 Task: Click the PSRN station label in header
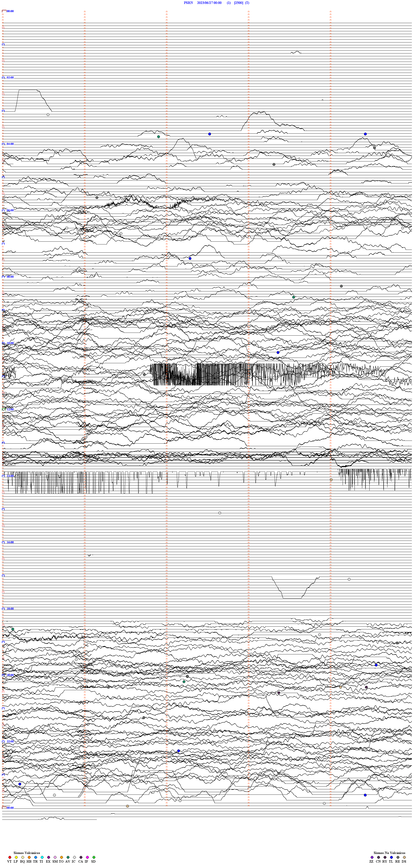point(188,3)
